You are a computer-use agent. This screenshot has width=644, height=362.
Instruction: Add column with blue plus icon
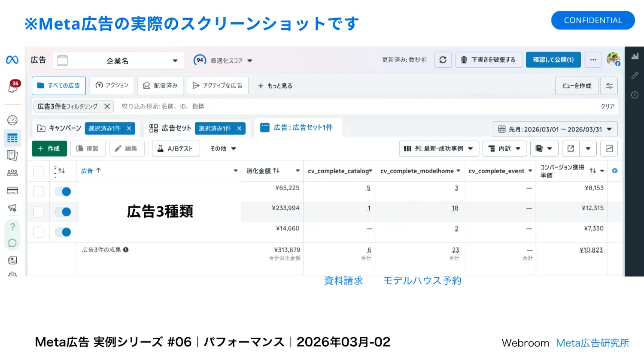coord(614,171)
